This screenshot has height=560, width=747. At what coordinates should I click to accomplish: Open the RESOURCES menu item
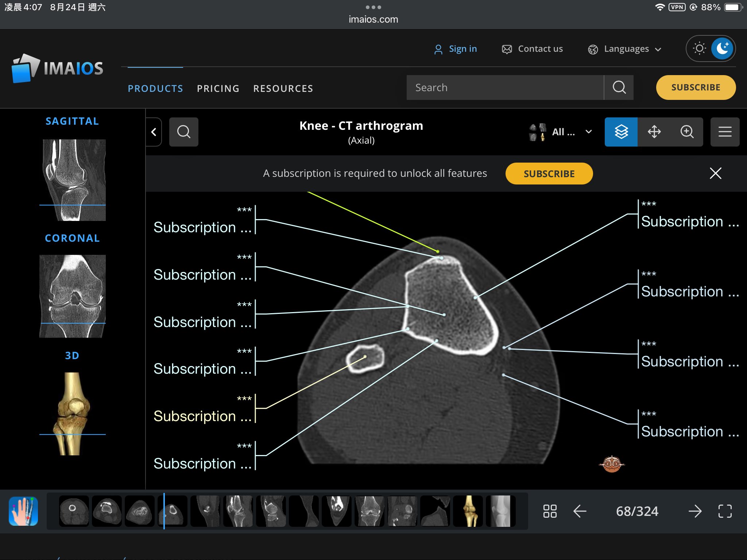(283, 89)
